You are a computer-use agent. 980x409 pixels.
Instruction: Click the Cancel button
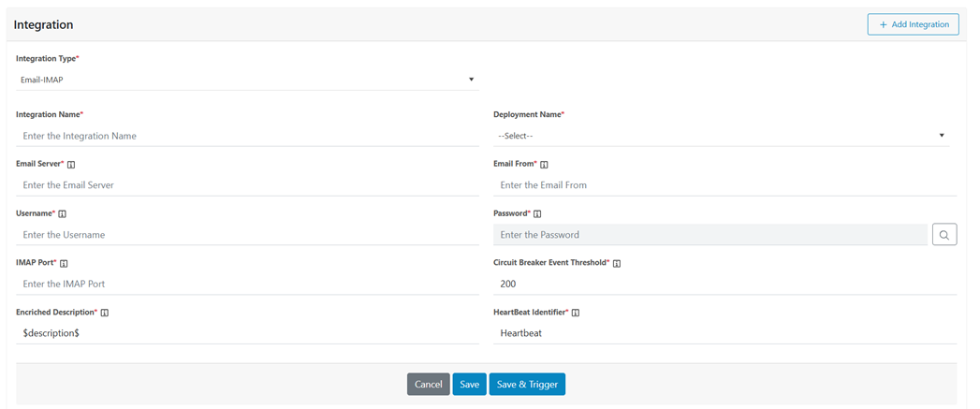click(428, 385)
